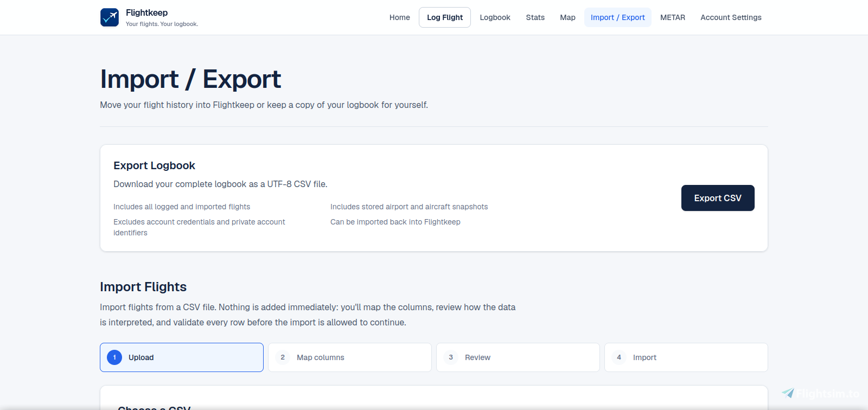This screenshot has height=410, width=868.
Task: Select the Upload step tab
Action: (x=182, y=357)
